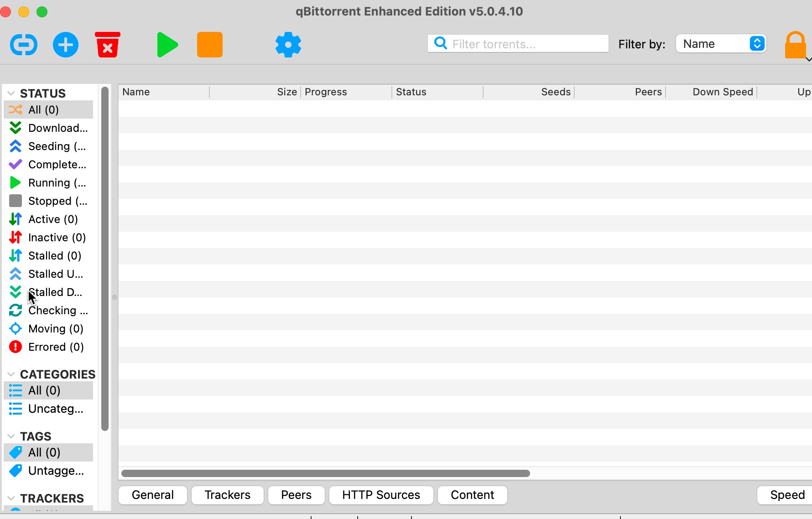Select the Running play filter icon
Screen dimensions: 812x519
(16, 182)
